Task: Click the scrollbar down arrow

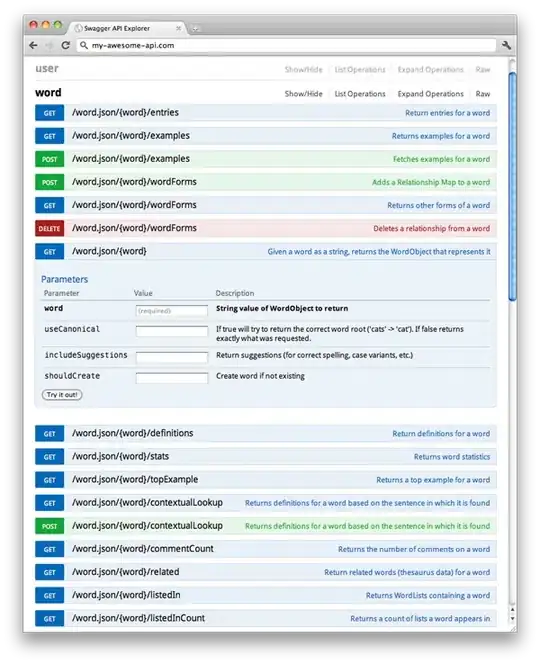Action: [x=512, y=619]
